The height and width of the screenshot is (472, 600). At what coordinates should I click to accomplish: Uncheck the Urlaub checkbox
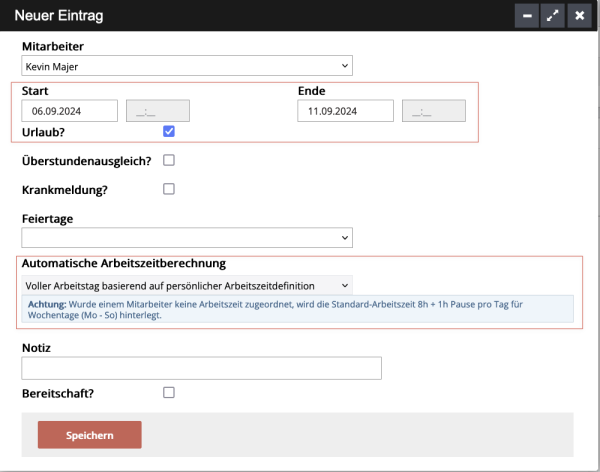[169, 131]
